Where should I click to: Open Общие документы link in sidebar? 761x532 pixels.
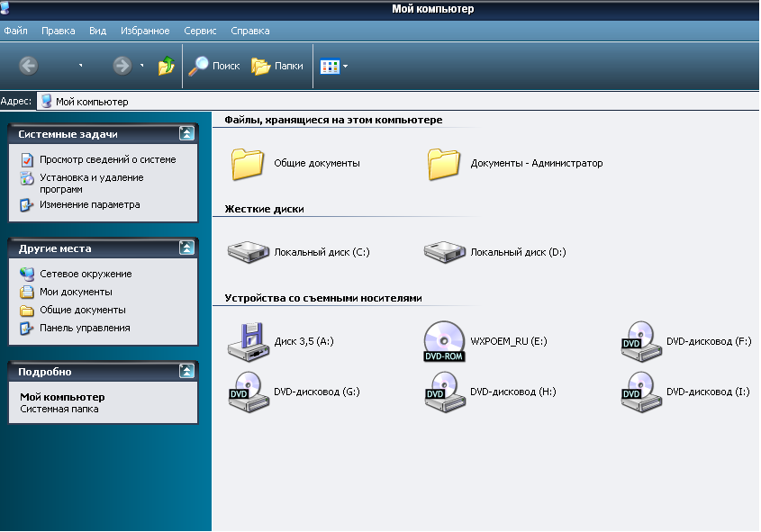(83, 310)
